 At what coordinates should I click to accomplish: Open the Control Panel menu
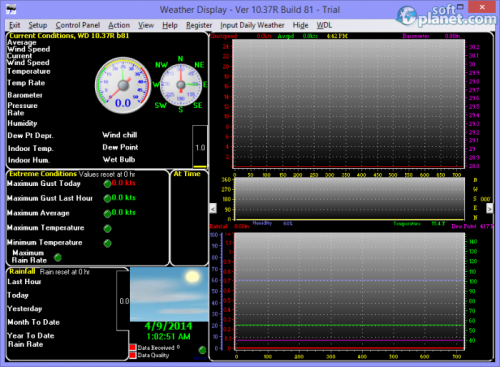click(x=78, y=25)
